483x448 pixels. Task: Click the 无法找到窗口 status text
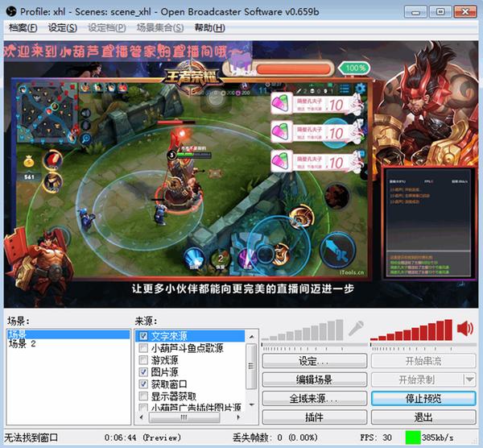pos(31,438)
